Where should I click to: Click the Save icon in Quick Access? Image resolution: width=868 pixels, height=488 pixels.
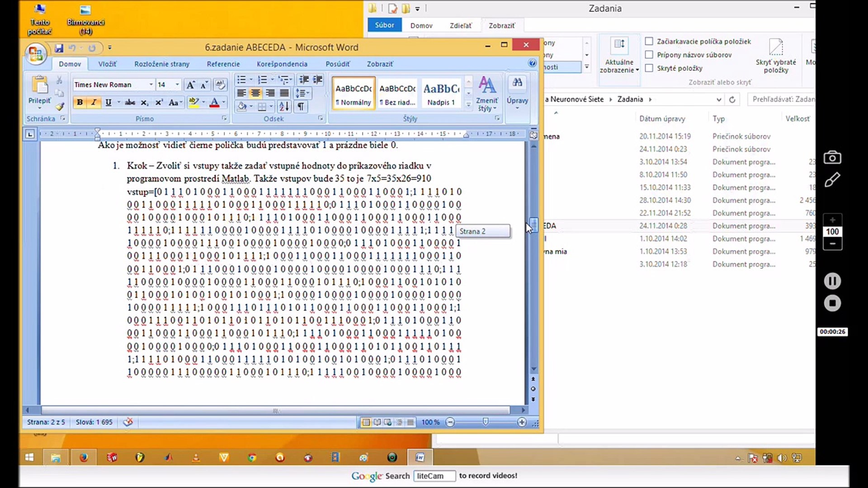(x=59, y=48)
